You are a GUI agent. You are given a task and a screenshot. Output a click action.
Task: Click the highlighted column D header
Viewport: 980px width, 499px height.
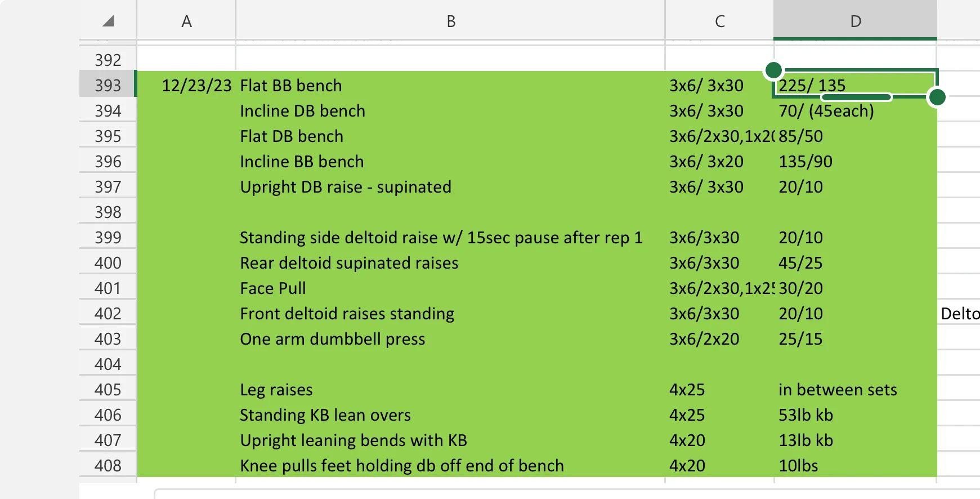pyautogui.click(x=855, y=21)
